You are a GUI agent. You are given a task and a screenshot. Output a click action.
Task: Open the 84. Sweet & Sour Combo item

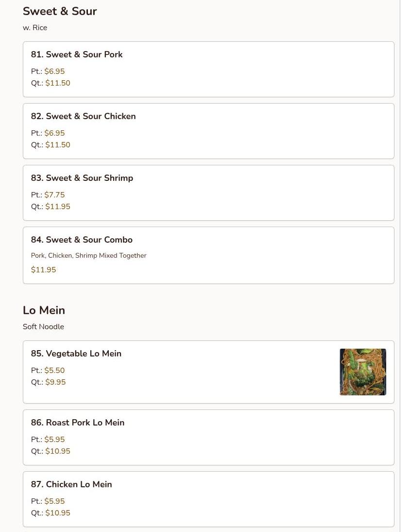[82, 240]
